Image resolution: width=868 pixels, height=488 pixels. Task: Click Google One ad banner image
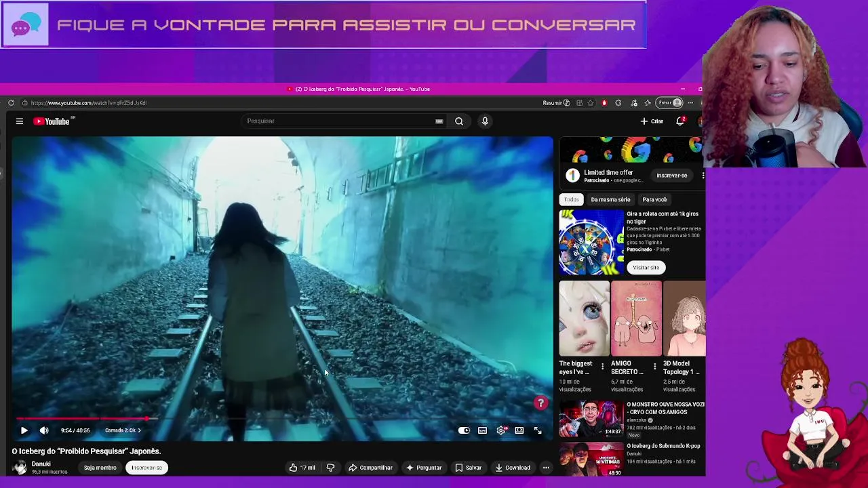(632, 150)
